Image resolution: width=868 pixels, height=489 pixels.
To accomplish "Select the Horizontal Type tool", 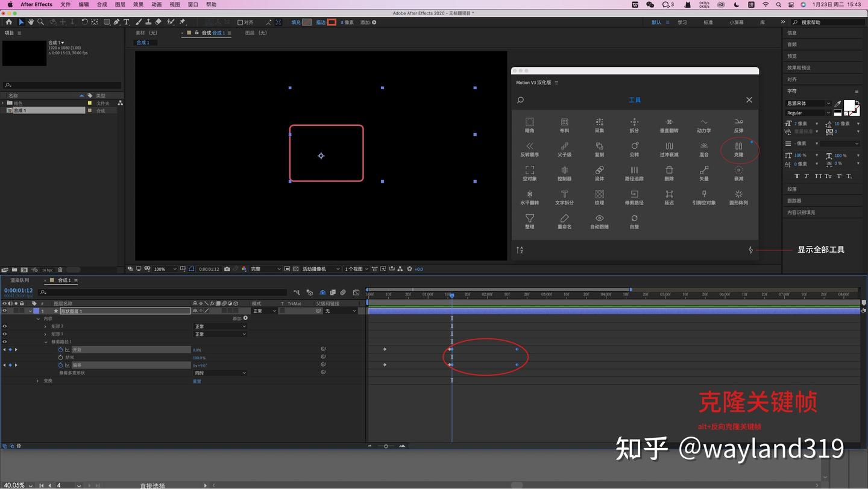I will 126,22.
